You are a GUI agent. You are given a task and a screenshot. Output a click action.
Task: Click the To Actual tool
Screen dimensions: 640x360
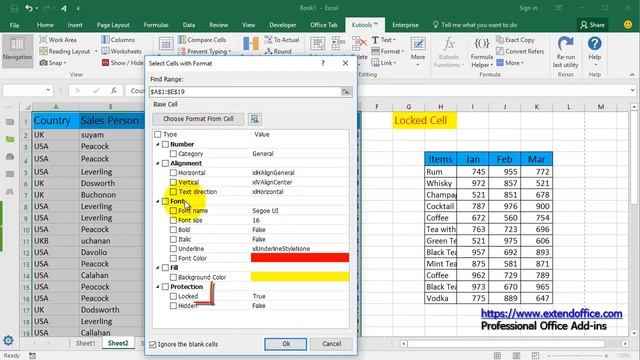point(282,40)
